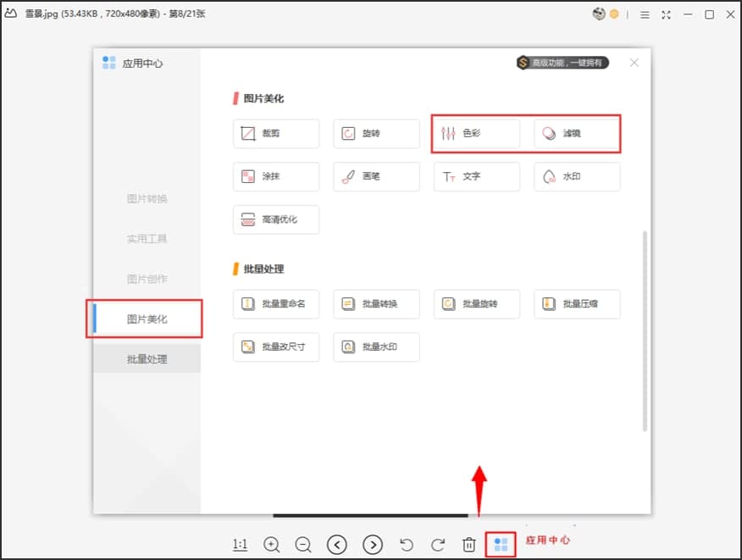
Task: Click the orange coin VIP icon
Action: pos(614,14)
